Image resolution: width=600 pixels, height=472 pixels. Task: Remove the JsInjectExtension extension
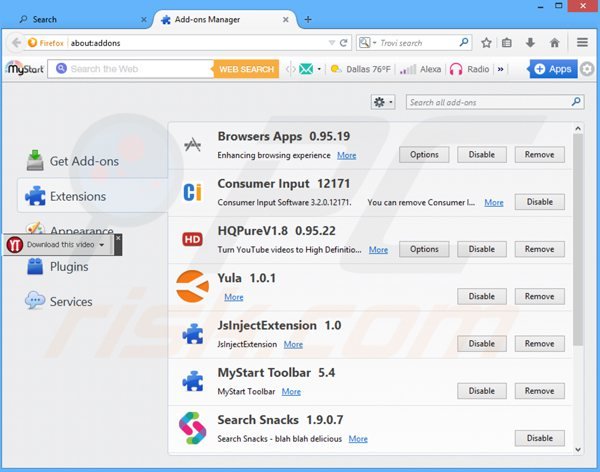click(540, 344)
